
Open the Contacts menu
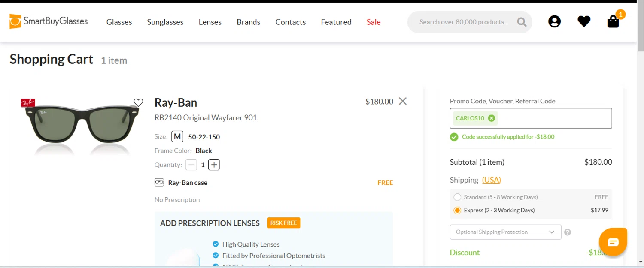pyautogui.click(x=291, y=22)
